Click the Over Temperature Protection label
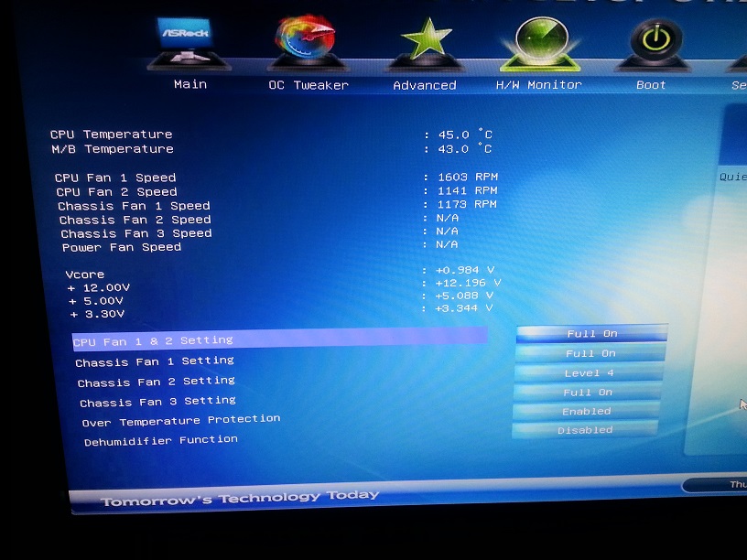 click(181, 421)
